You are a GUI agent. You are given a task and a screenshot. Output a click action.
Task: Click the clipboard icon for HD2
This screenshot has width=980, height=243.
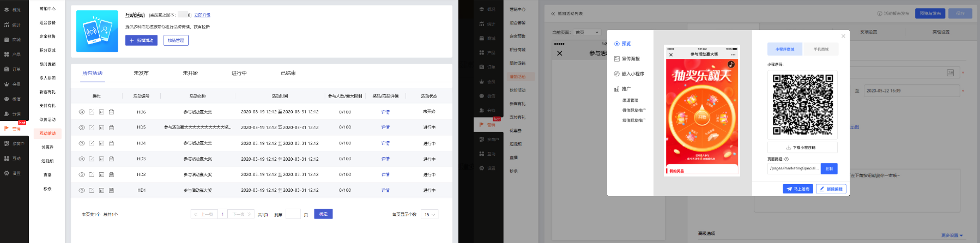click(x=111, y=175)
